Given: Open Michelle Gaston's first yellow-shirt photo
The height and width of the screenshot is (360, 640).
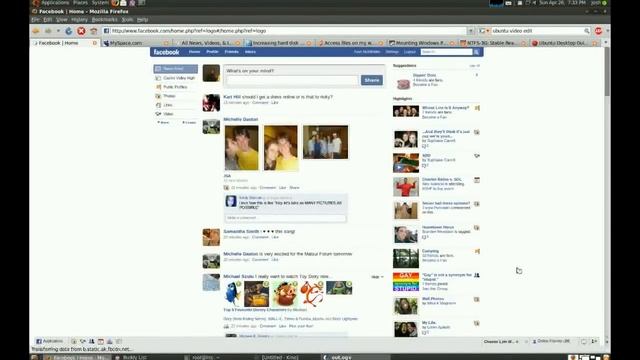Looking at the screenshot, I should (x=242, y=148).
